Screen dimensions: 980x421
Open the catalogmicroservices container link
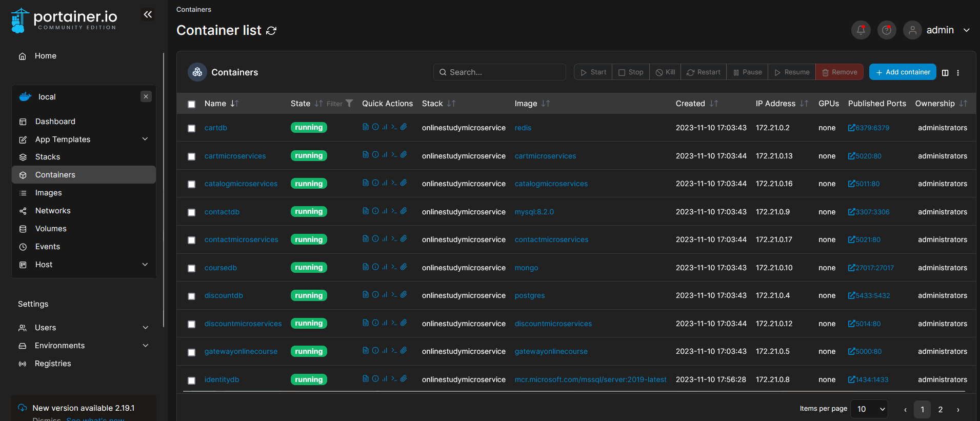[241, 184]
